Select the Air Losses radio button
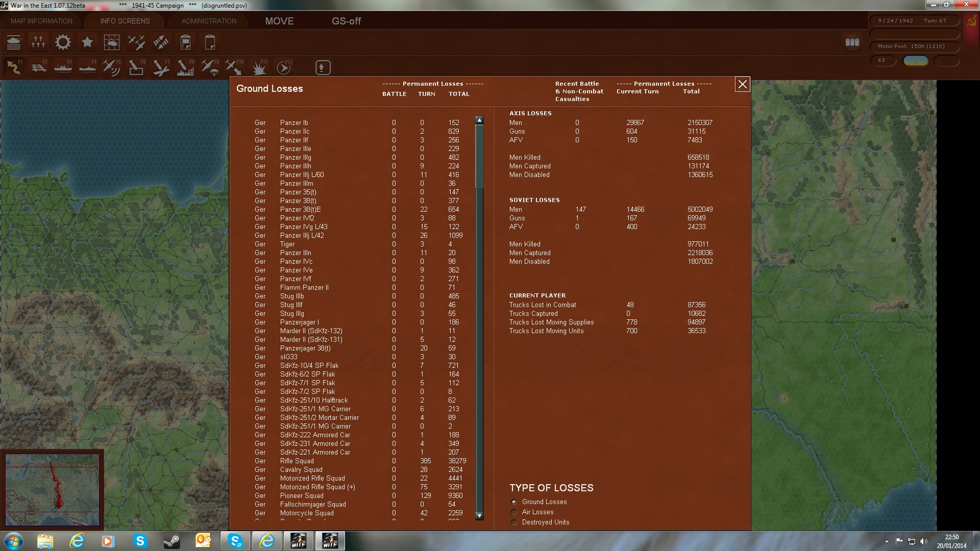The image size is (980, 551). coord(514,512)
